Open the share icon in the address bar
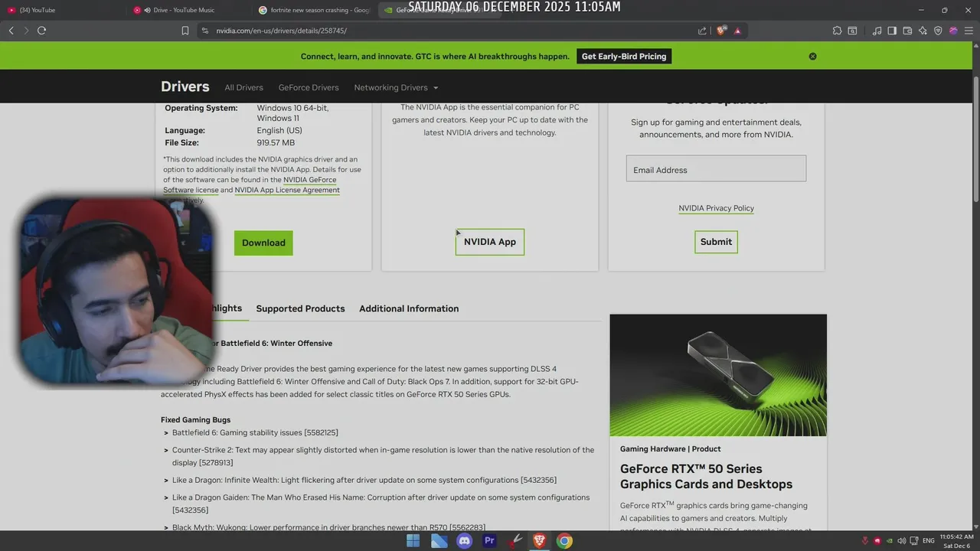Screen dimensions: 980x551 pos(702,31)
